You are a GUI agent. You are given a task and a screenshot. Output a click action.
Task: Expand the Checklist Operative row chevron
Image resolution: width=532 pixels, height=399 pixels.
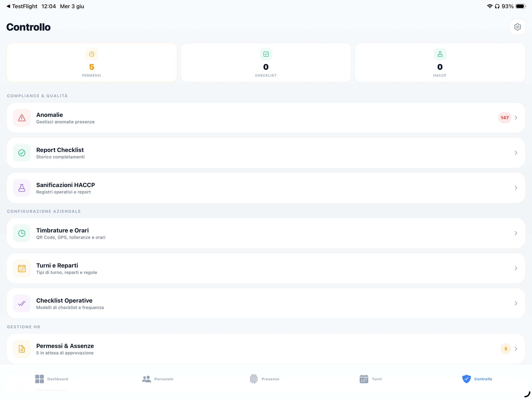click(516, 304)
